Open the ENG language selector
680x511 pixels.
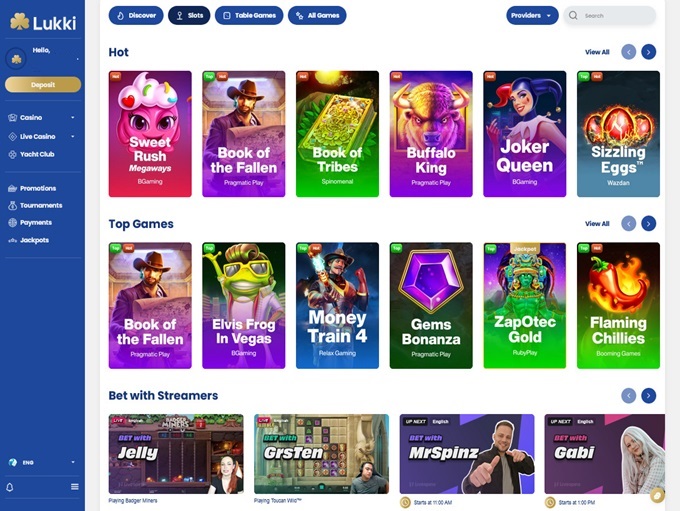[x=41, y=462]
